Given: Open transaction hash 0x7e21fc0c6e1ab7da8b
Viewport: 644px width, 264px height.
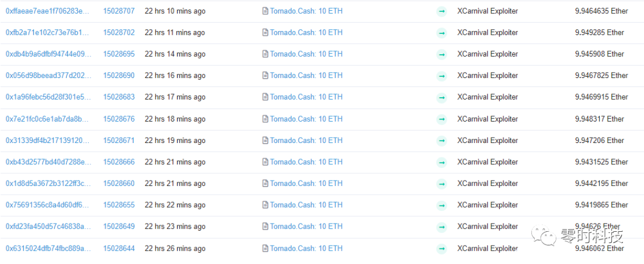Looking at the screenshot, I should [48, 119].
